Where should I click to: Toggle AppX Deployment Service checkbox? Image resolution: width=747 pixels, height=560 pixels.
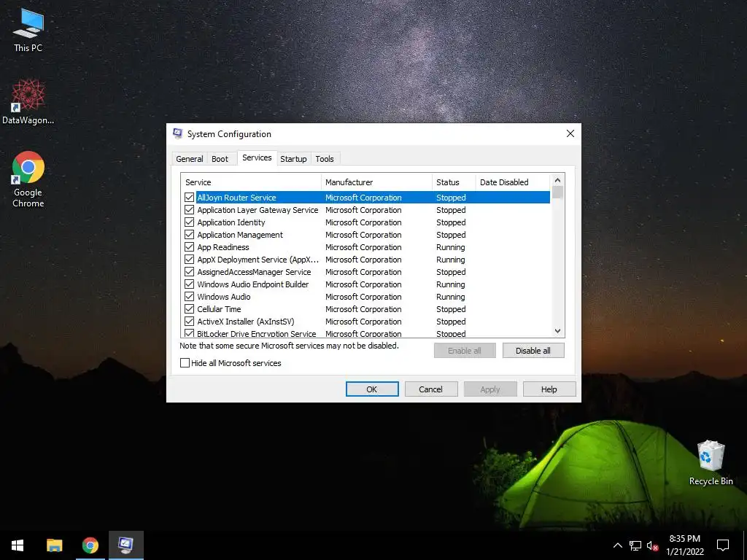point(189,259)
